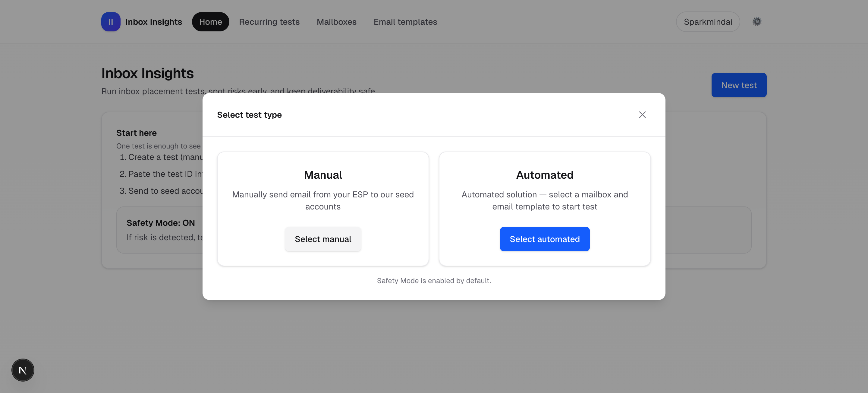Click the Inbox Insights page heading
The height and width of the screenshot is (393, 868).
click(x=147, y=73)
